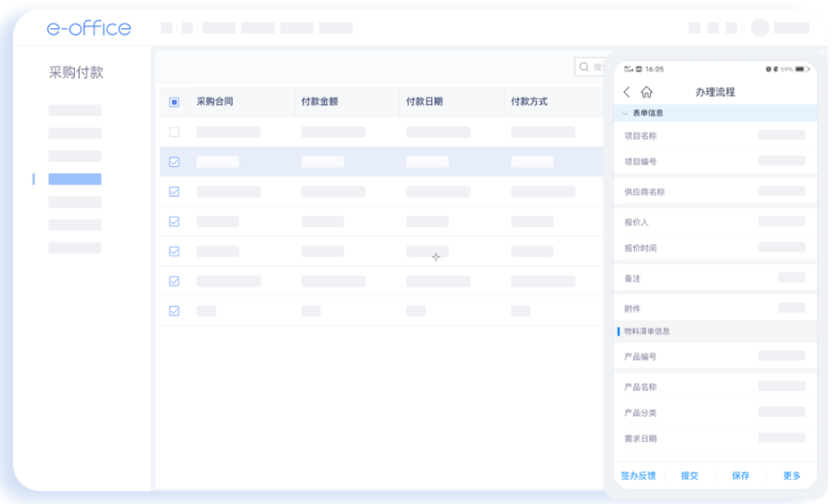Screen dimensions: 833x504
Task: Check the unchecked first row checkbox
Action: (x=174, y=132)
